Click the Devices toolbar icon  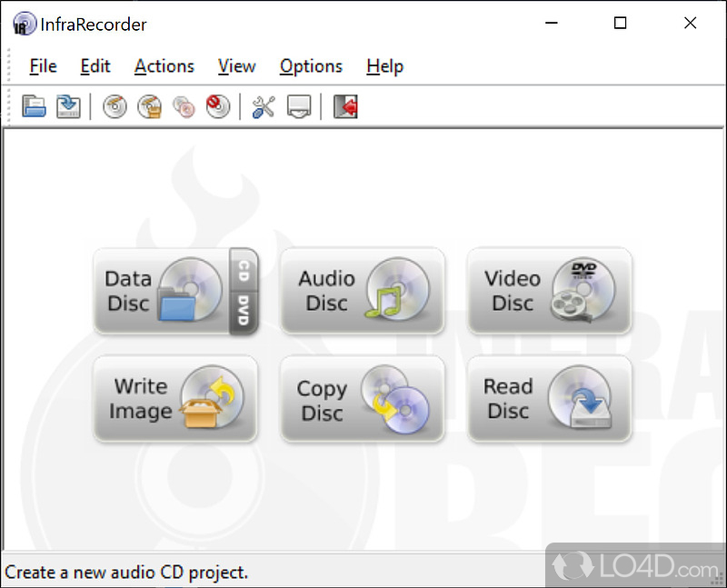(x=299, y=106)
